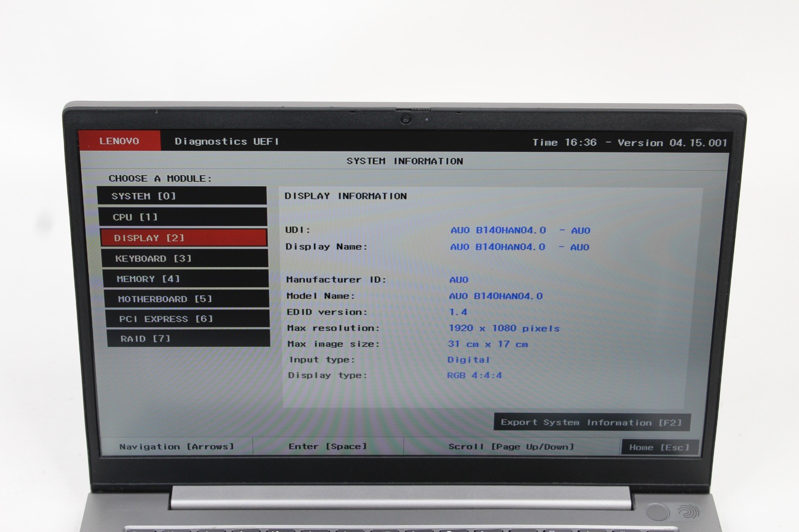This screenshot has width=799, height=532.
Task: Select the DISPLAY [2] module
Action: click(x=184, y=238)
